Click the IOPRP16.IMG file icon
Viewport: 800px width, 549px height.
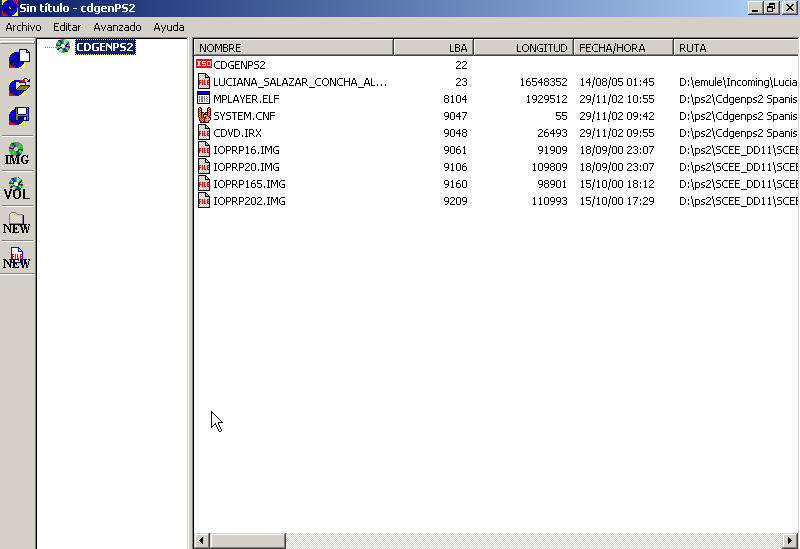pyautogui.click(x=204, y=149)
